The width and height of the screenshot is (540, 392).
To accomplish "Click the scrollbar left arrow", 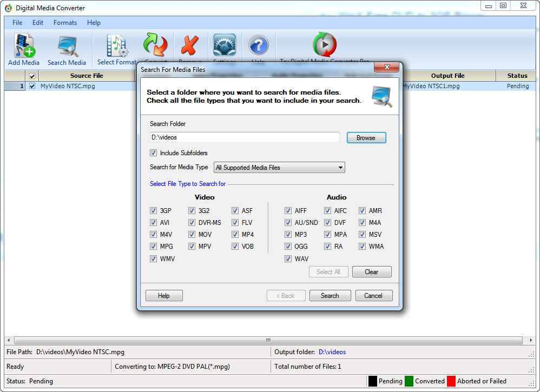I will pyautogui.click(x=9, y=341).
